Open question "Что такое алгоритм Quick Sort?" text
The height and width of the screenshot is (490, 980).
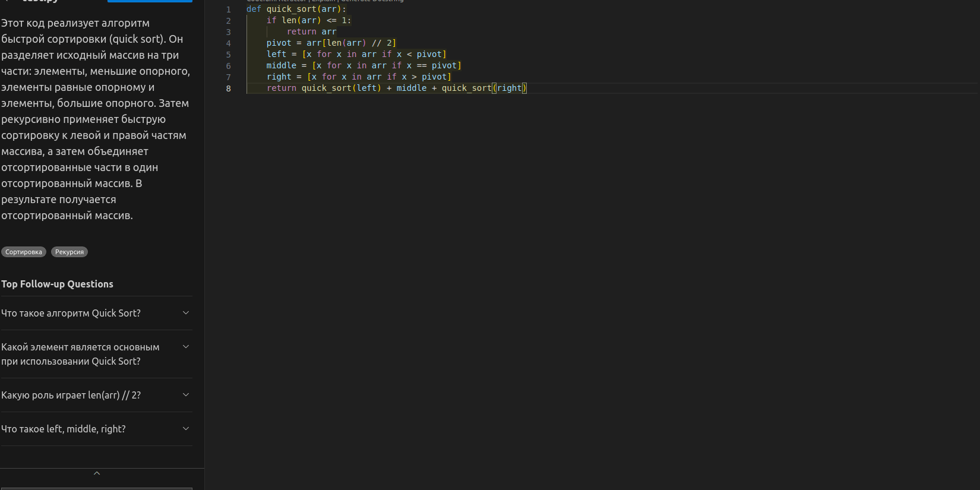[71, 313]
